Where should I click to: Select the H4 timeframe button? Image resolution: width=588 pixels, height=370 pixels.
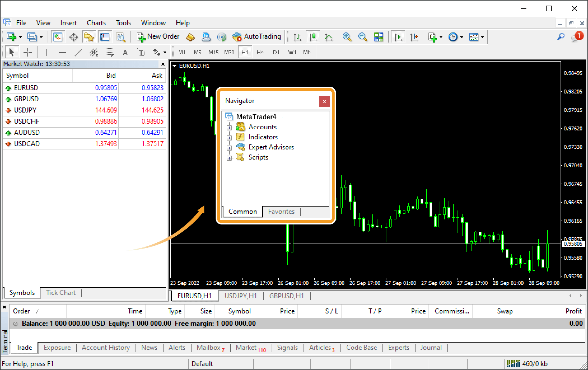[260, 52]
